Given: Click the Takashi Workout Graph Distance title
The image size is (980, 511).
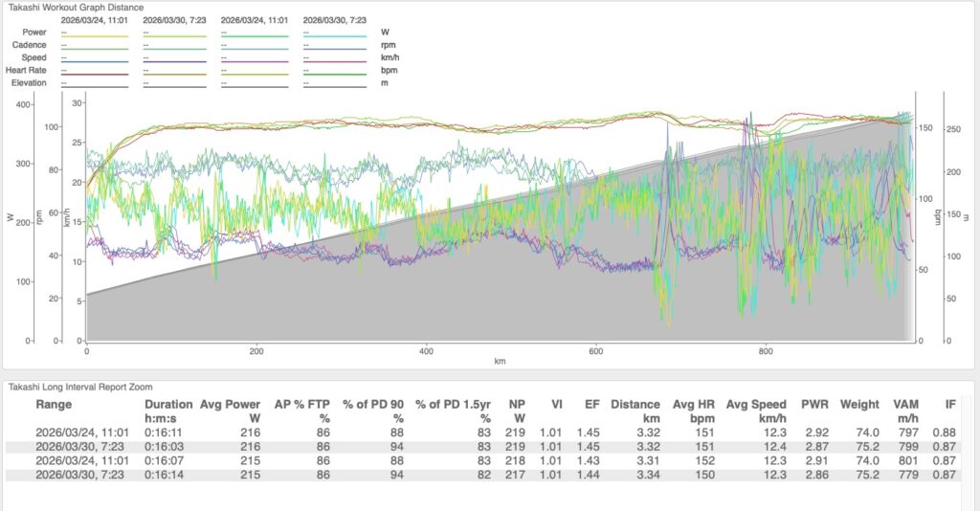Looking at the screenshot, I should point(75,8).
